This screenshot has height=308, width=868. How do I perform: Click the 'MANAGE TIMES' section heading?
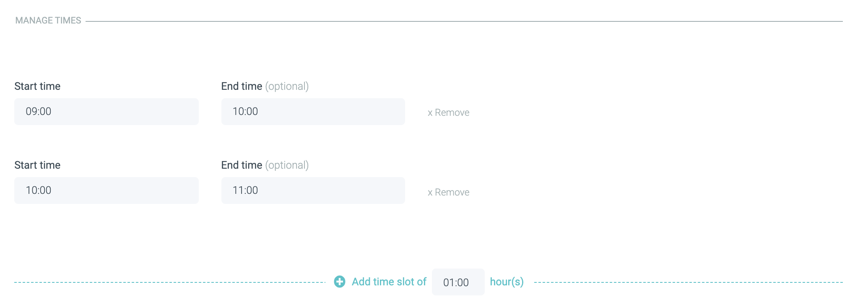(x=48, y=21)
